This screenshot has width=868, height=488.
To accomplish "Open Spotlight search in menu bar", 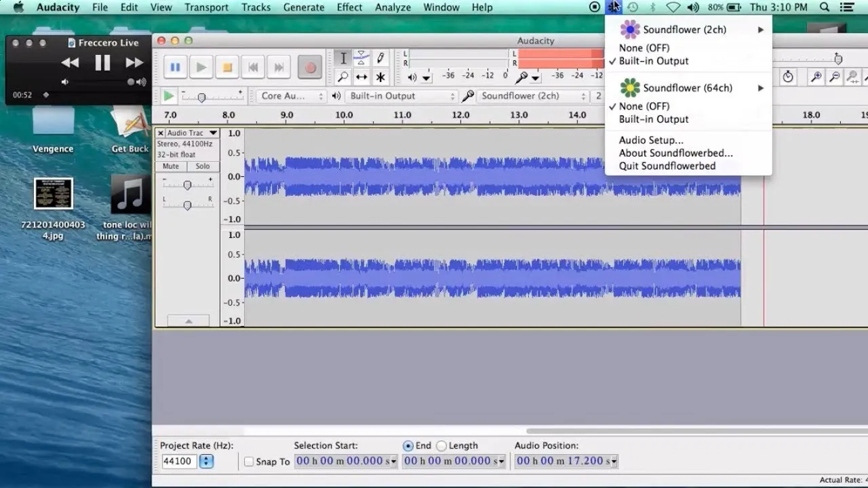I will (x=825, y=7).
